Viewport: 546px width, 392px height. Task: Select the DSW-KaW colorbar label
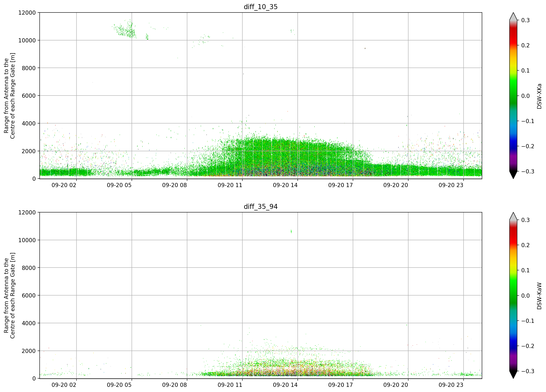pos(539,296)
